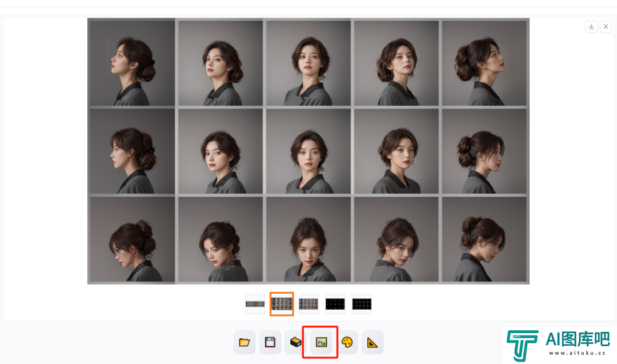
Task: Open the yellow folder toolbar button
Action: click(x=245, y=342)
